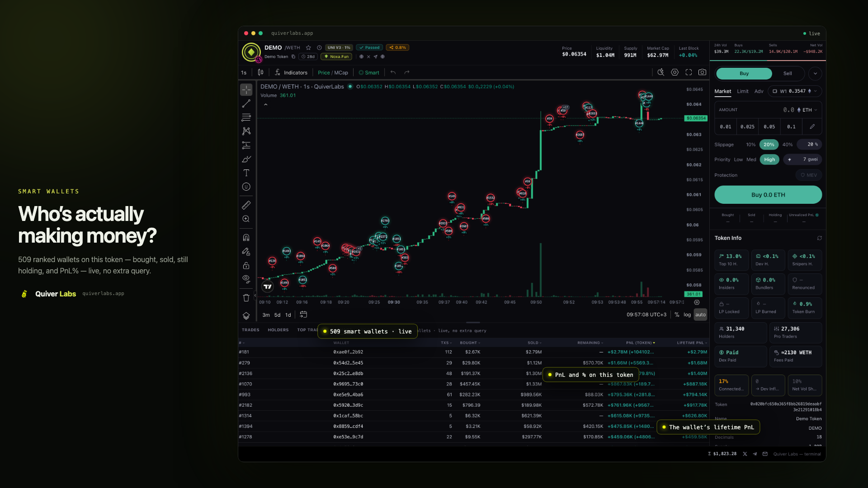Set chart range to 5d
Image resolution: width=868 pixels, height=488 pixels.
click(277, 315)
